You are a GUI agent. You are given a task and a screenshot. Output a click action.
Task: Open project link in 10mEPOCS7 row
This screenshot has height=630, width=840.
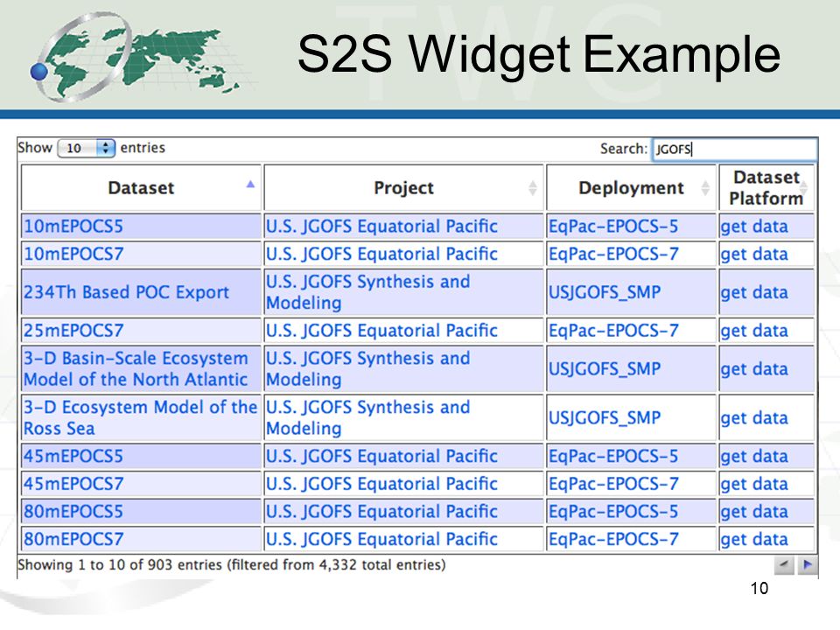tap(382, 254)
